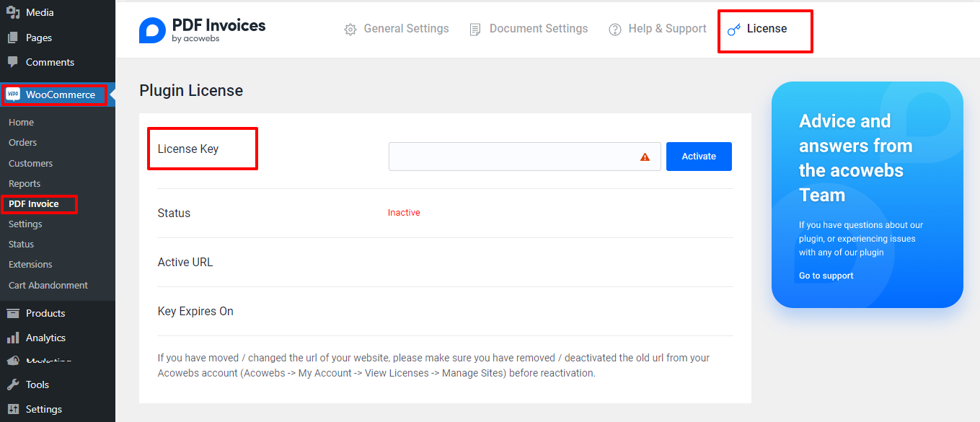This screenshot has width=980, height=422.
Task: Open the Products menu
Action: 58,313
